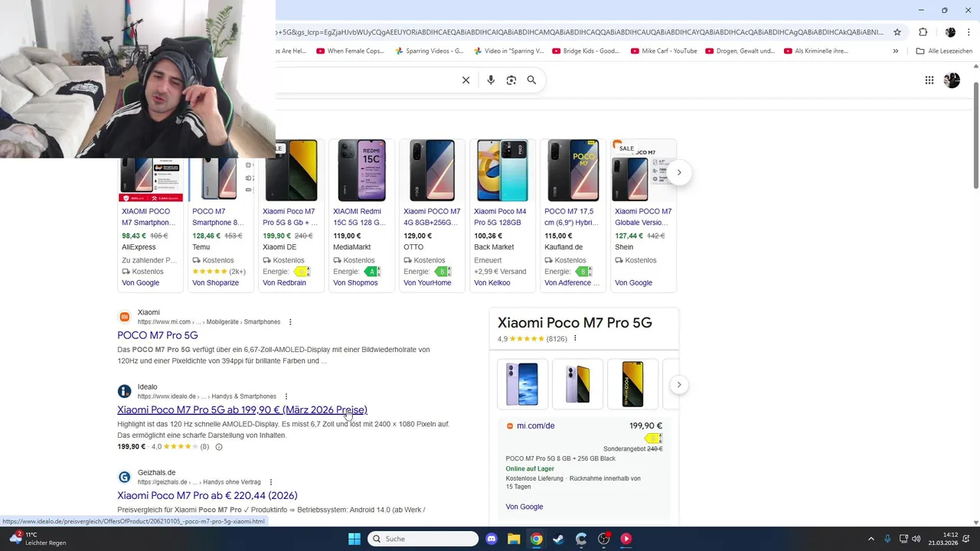
Task: Open the POCO M7 Pro 5G Xiaomi result
Action: click(158, 335)
